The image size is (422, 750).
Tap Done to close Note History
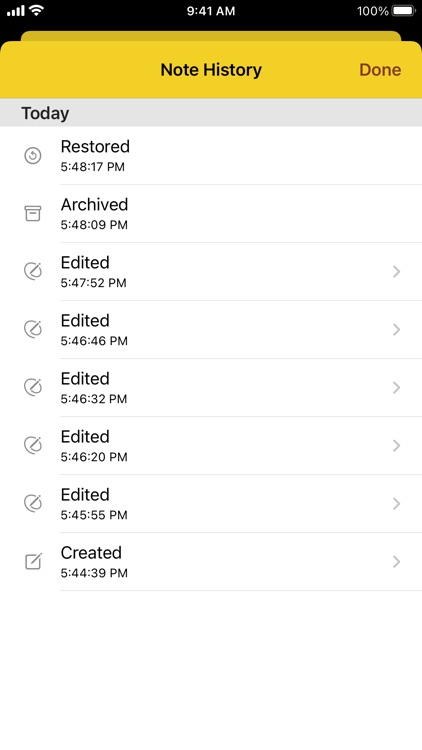coord(380,70)
